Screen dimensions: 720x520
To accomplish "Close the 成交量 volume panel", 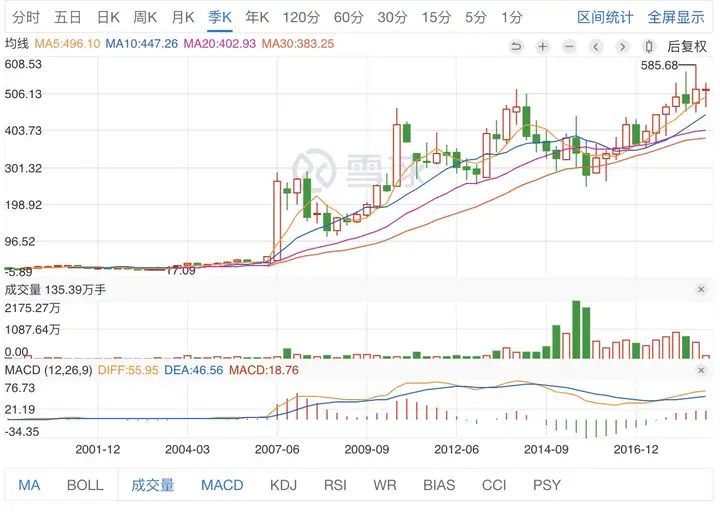I will (701, 289).
